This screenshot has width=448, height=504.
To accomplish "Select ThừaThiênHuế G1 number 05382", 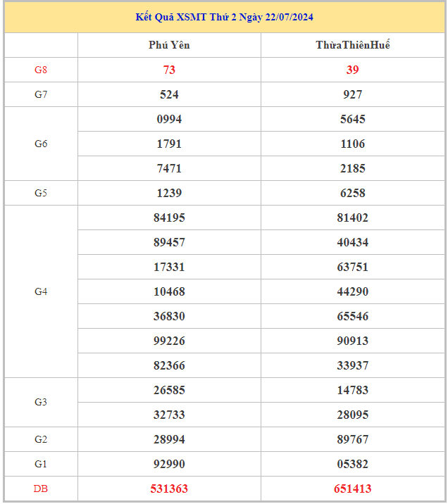I will coord(352,464).
